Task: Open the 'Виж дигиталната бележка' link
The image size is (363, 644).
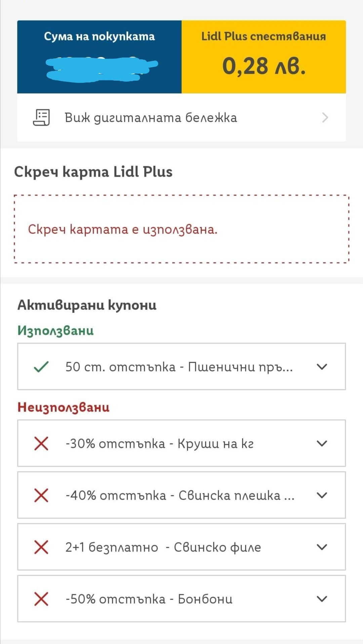Action: coord(151,118)
